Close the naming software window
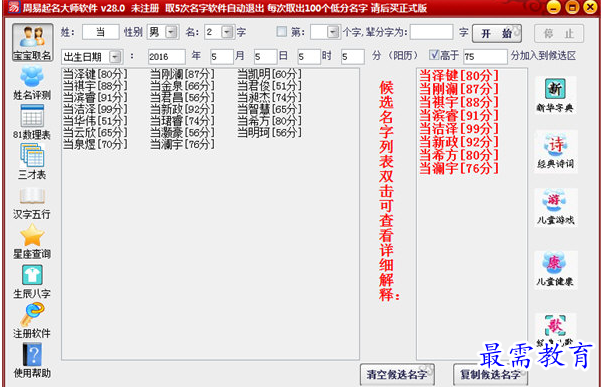601x387 pixels. [x=590, y=7]
